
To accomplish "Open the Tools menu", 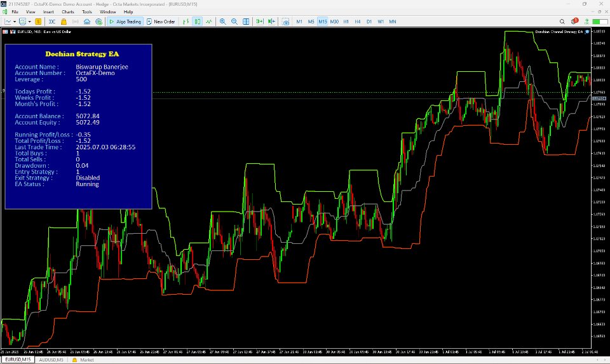I will coord(87,11).
